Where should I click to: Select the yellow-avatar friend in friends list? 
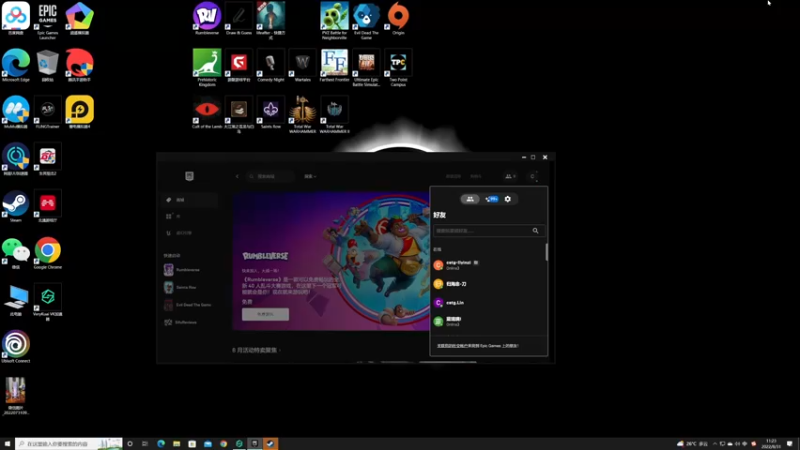tap(488, 284)
